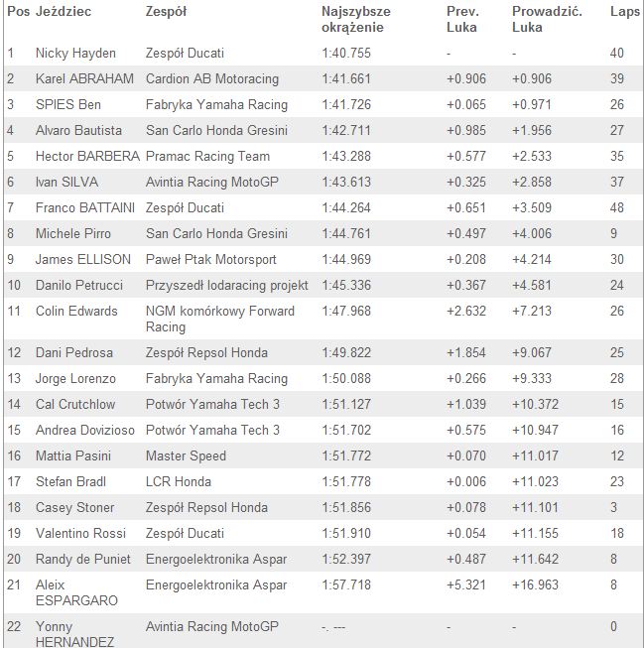Click rider name Karel ABRAHAM
This screenshot has height=648, width=644.
[x=84, y=78]
